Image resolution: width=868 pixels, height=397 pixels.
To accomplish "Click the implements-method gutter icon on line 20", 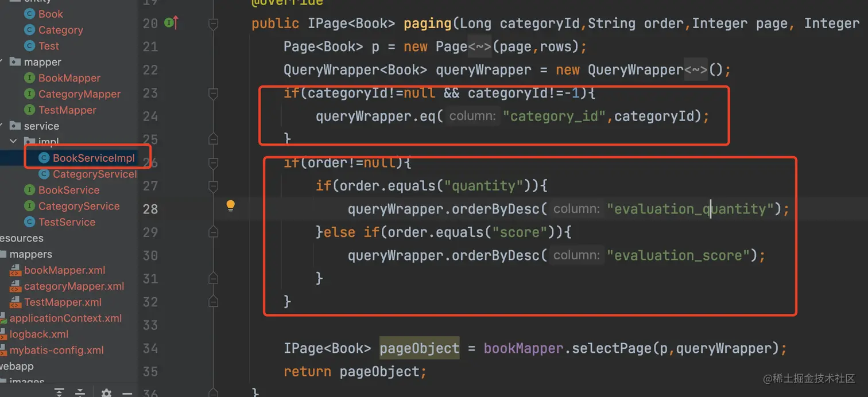I will [x=171, y=23].
